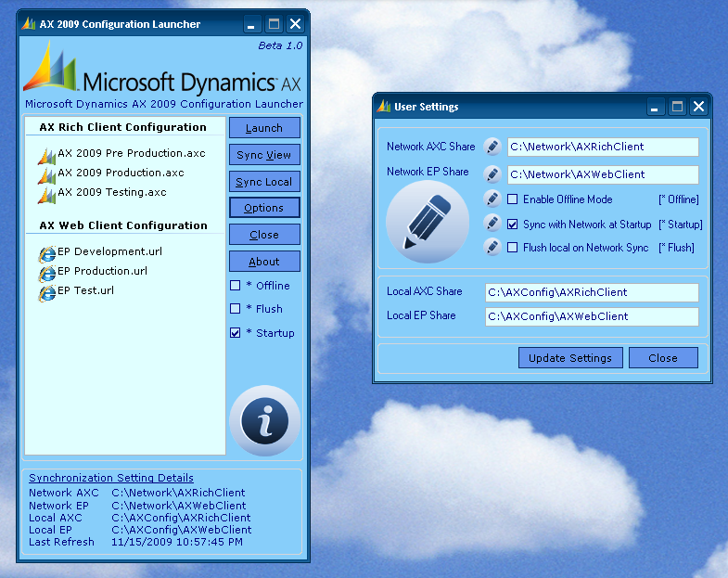Select EP Production.url in the list
This screenshot has width=728, height=578.
(102, 271)
